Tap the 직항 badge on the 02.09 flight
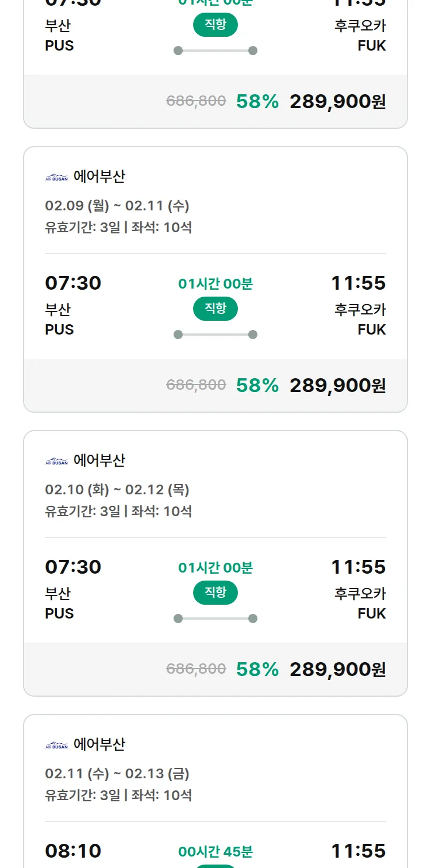Screen dimensions: 431x868 tap(215, 309)
